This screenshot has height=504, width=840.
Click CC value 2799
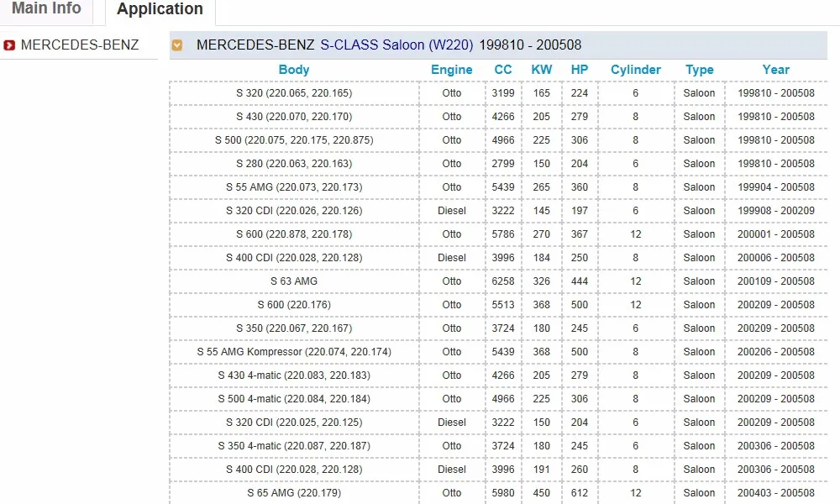click(503, 164)
